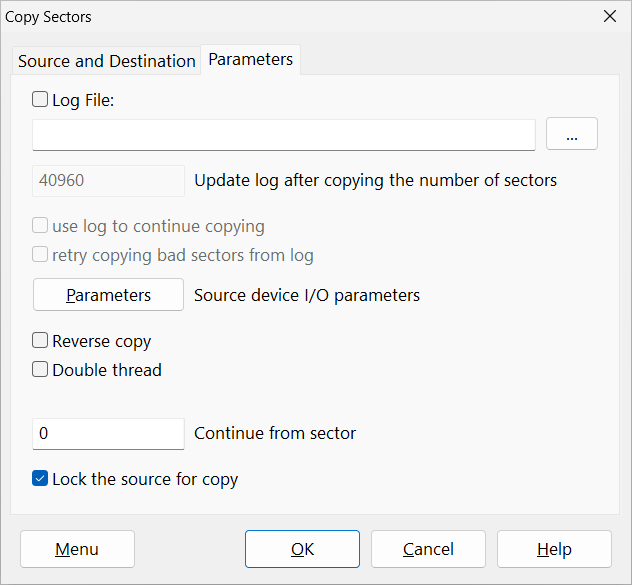
Task: Enable Reverse copy option
Action: (x=41, y=341)
